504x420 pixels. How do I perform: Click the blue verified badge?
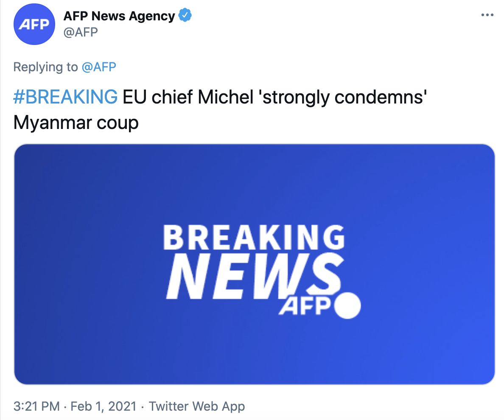coord(185,16)
